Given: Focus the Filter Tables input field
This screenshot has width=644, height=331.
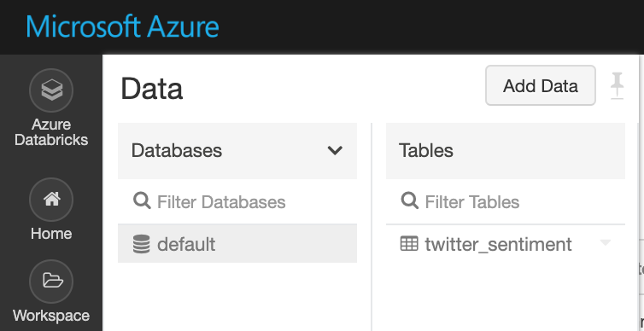Looking at the screenshot, I should (506, 202).
